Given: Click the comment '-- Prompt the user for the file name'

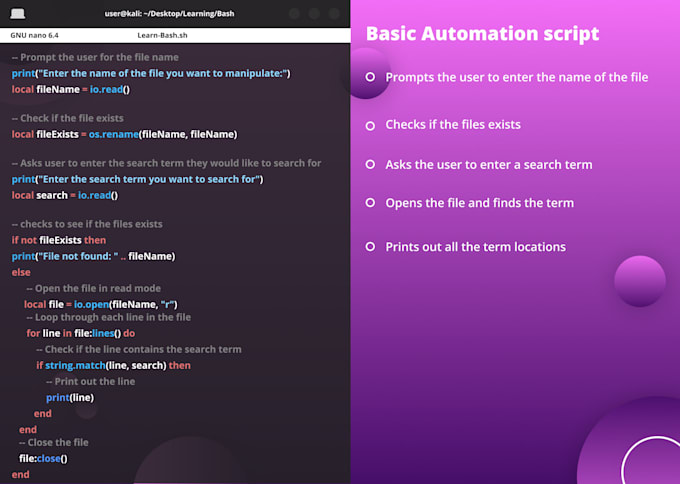Looking at the screenshot, I should 95,57.
